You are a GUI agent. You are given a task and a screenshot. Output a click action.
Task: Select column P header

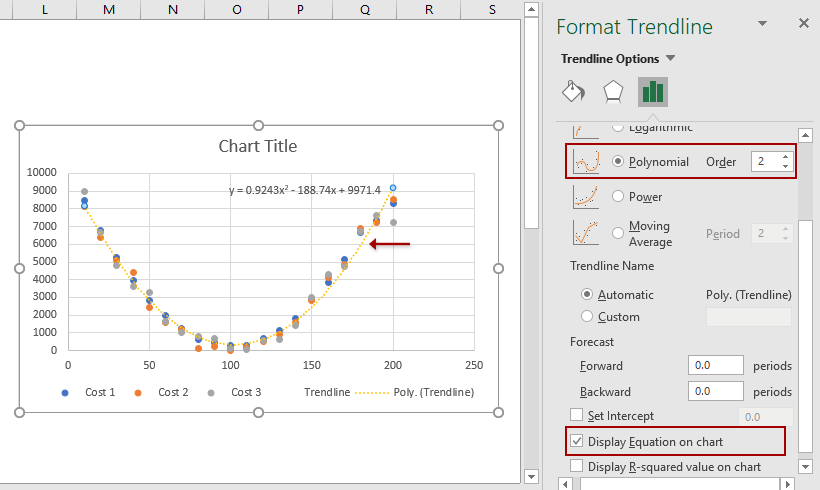tap(300, 9)
